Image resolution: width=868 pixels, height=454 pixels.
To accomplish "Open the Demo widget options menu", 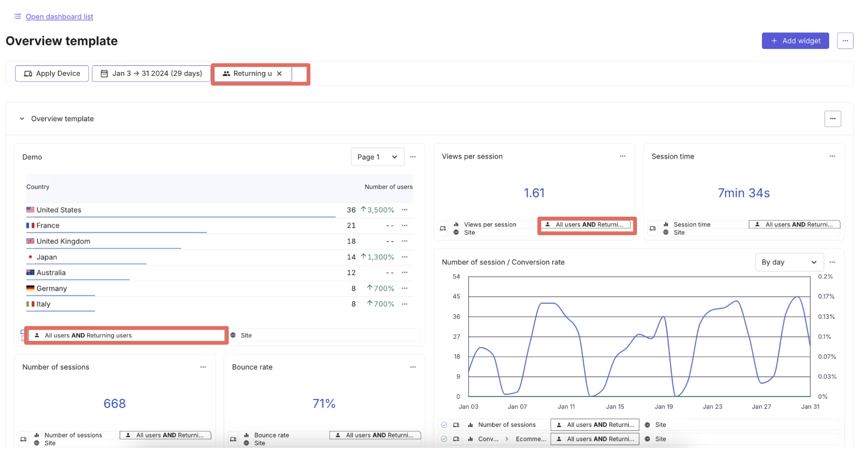I will click(413, 157).
